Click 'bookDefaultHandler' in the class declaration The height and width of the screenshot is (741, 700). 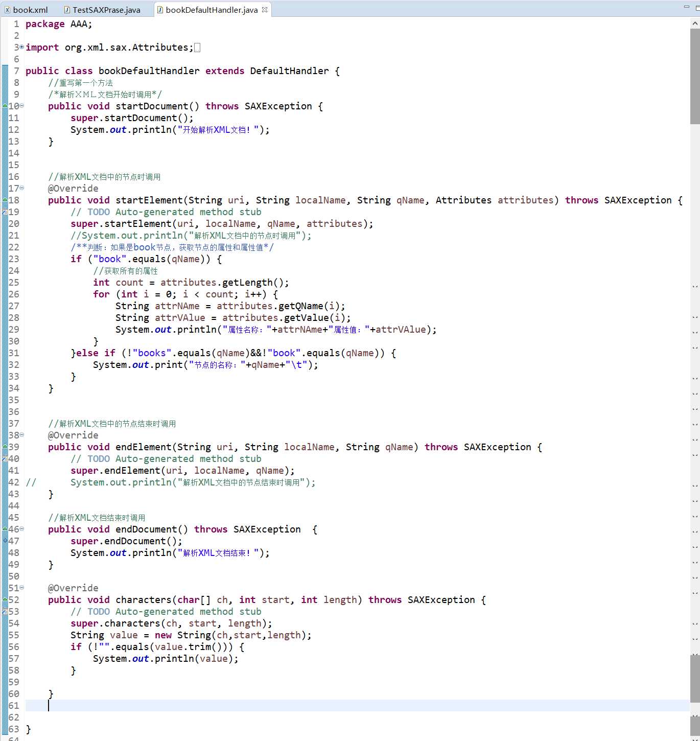pos(149,71)
